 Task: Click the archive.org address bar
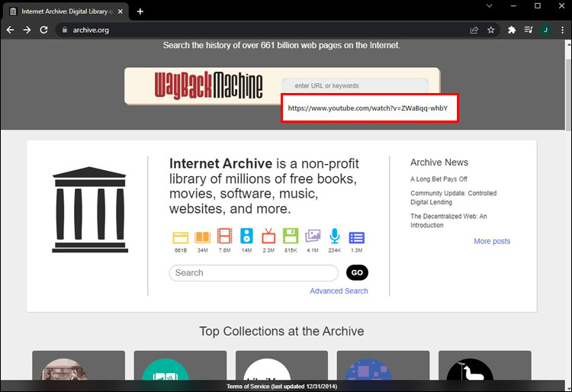click(x=261, y=30)
